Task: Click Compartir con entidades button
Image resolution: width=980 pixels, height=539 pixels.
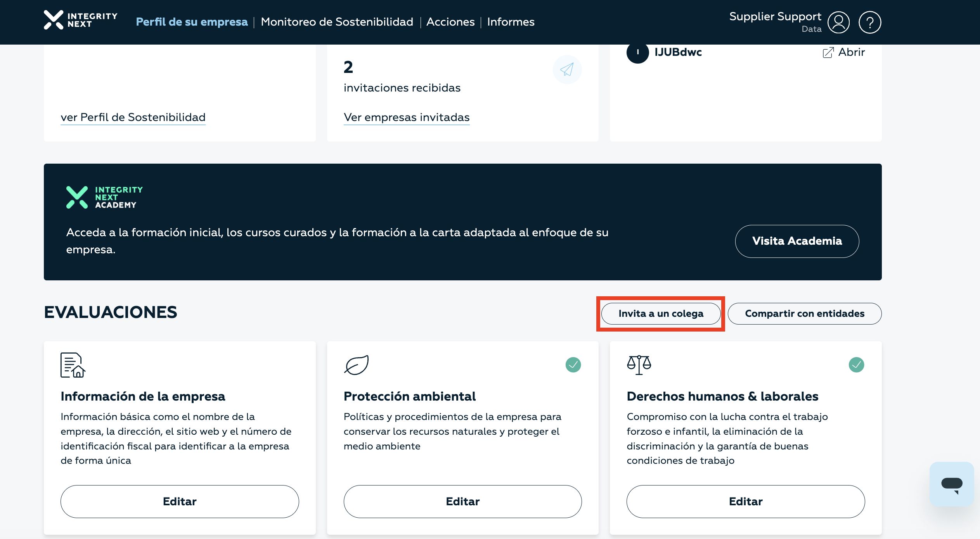Action: 804,314
